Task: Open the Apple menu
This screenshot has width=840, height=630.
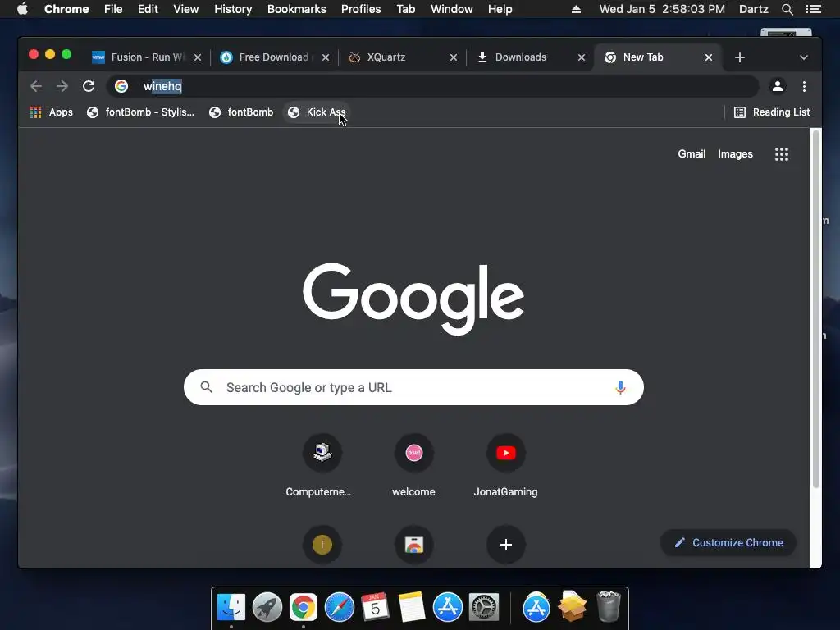Action: pyautogui.click(x=22, y=9)
